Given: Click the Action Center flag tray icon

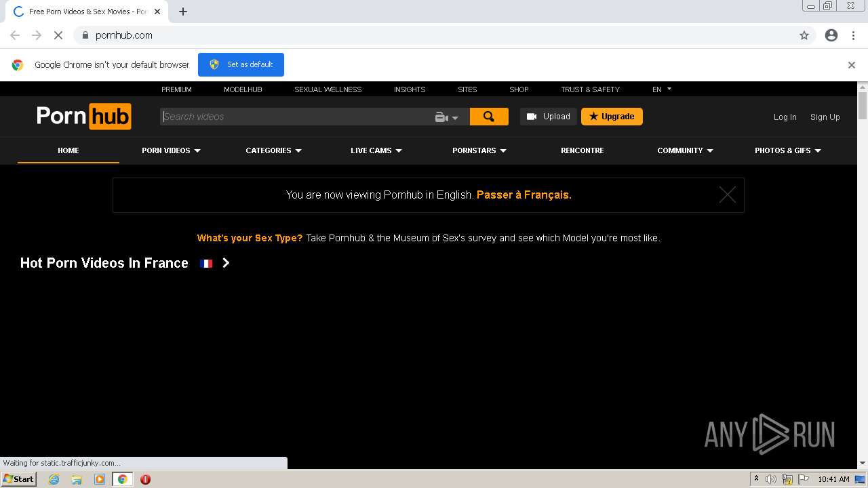Looking at the screenshot, I should 804,479.
